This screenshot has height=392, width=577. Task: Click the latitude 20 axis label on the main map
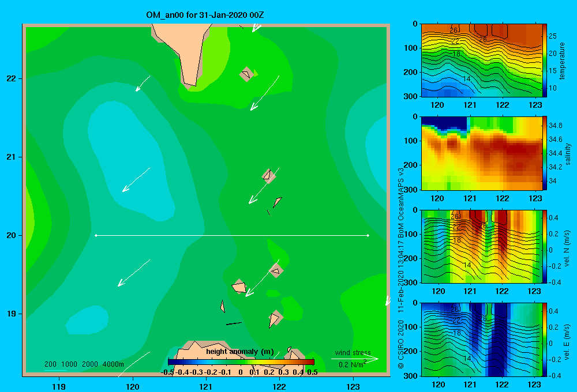point(11,235)
